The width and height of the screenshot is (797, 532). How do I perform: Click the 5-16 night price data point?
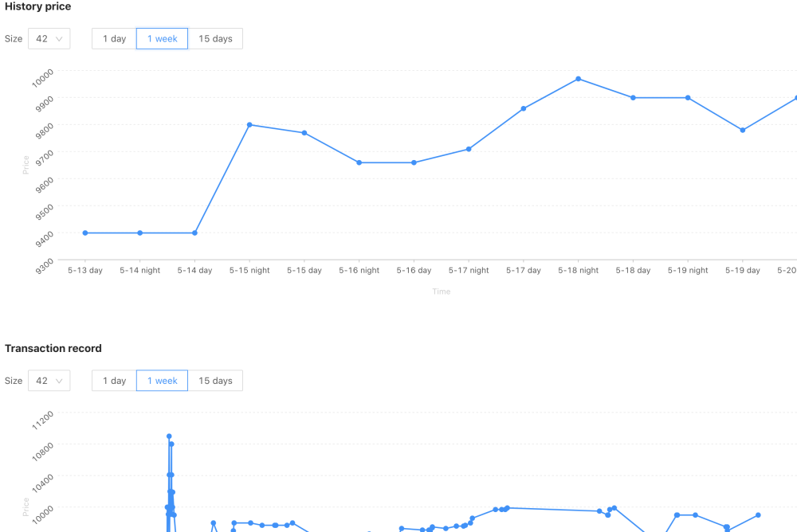[359, 162]
